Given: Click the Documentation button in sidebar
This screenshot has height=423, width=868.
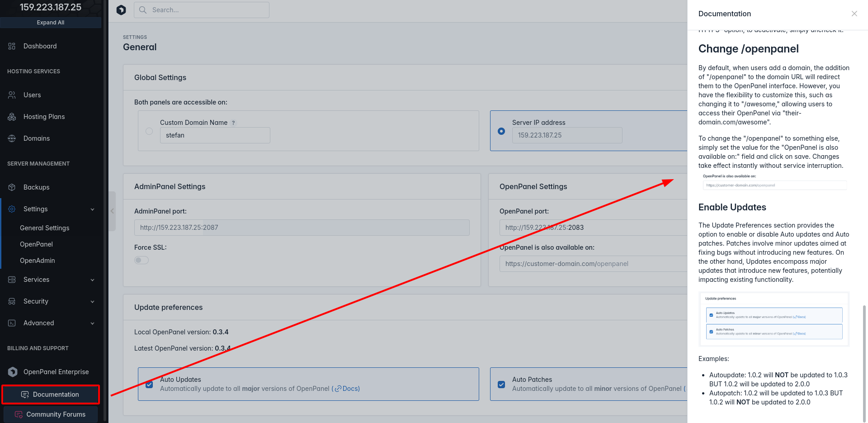Looking at the screenshot, I should click(51, 394).
